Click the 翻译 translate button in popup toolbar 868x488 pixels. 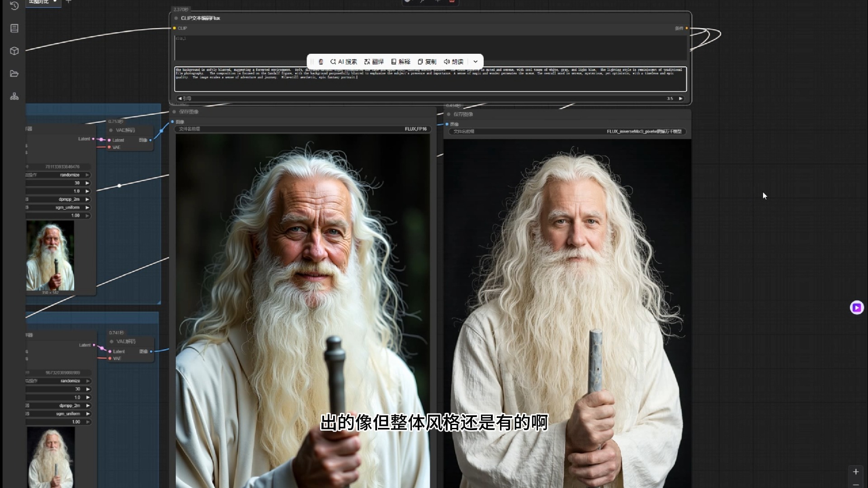click(x=374, y=61)
